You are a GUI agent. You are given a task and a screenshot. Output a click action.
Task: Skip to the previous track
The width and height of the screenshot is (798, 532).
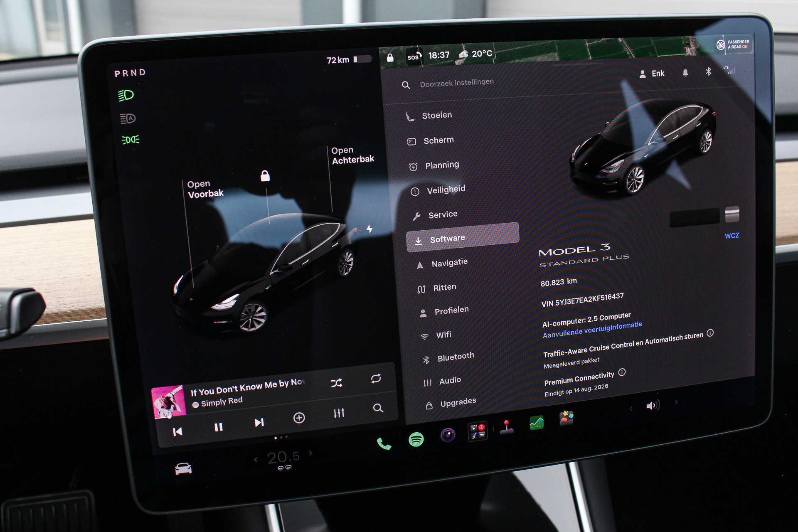[177, 432]
